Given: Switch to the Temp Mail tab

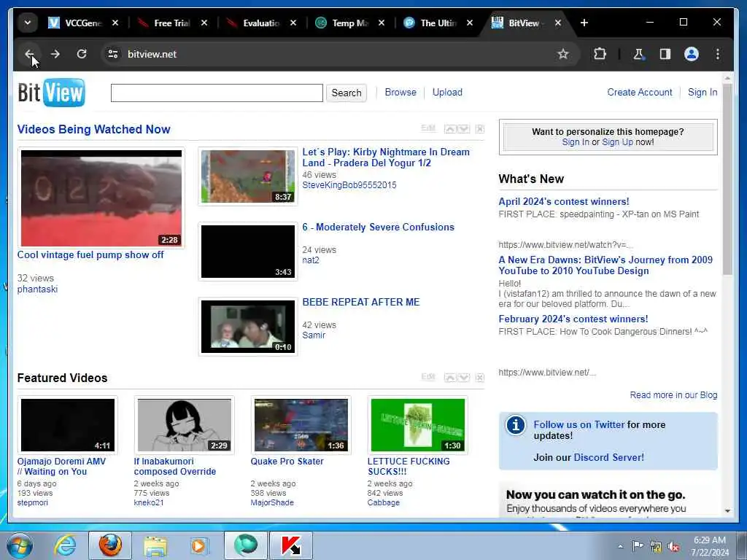Looking at the screenshot, I should pyautogui.click(x=342, y=23).
